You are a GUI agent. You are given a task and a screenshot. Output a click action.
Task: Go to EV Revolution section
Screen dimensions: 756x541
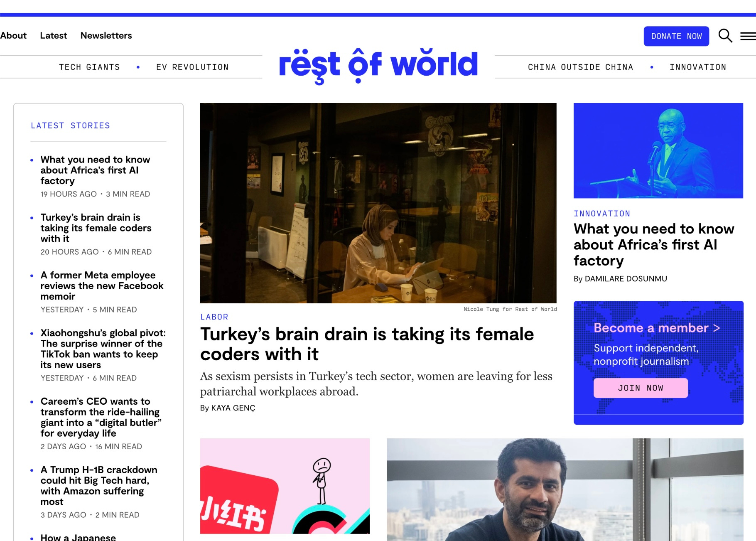point(192,67)
